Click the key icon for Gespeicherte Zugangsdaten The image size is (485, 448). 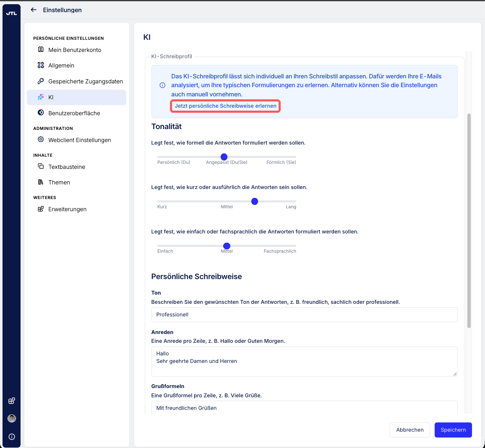pyautogui.click(x=41, y=81)
